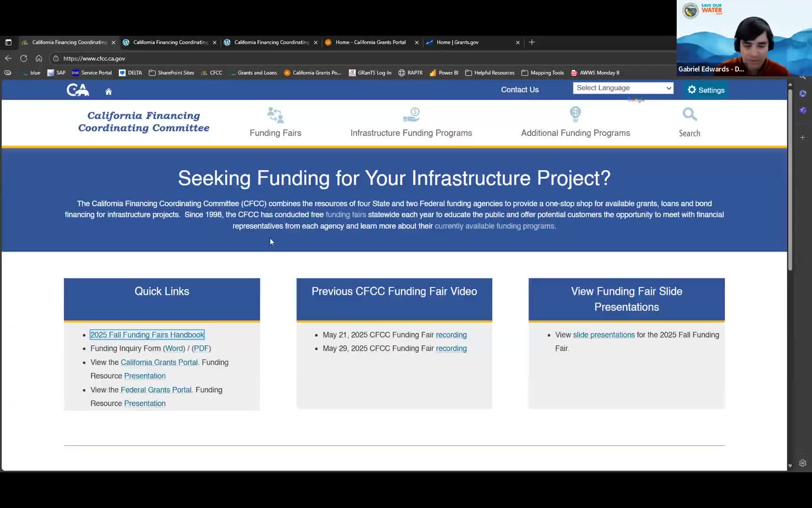The image size is (812, 508).
Task: Click the May 21 Funding Fair recording link
Action: tap(451, 334)
